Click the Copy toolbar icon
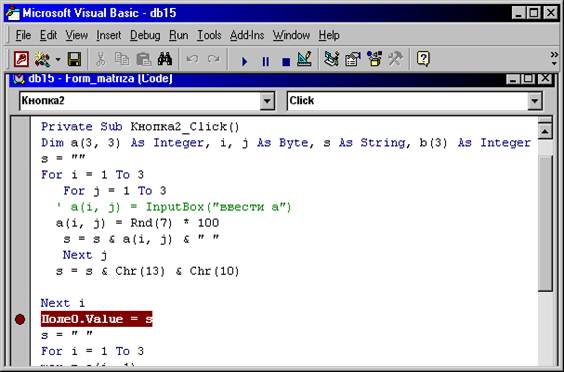 [122, 59]
